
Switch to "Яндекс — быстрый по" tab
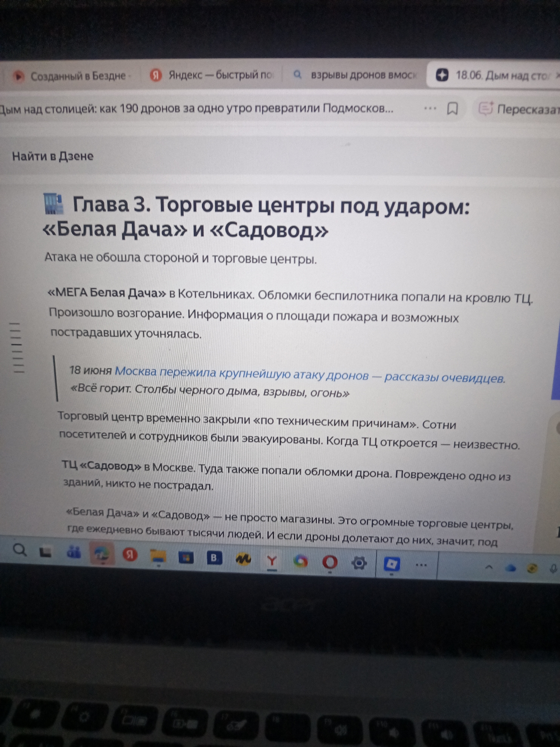[x=212, y=75]
